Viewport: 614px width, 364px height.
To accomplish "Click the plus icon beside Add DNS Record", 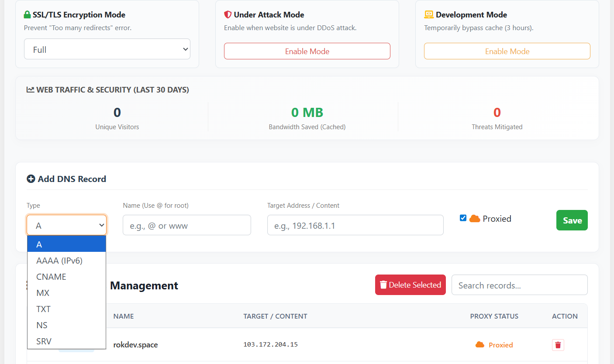I will click(30, 179).
